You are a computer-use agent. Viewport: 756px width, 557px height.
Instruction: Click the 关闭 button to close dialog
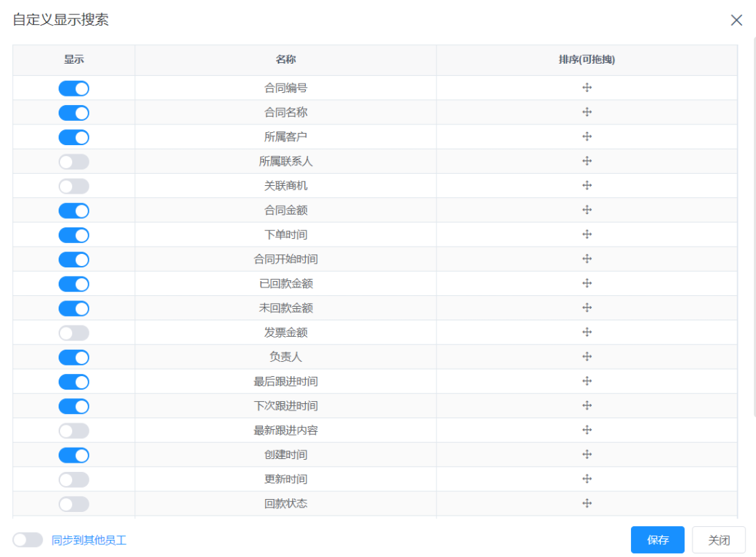718,540
